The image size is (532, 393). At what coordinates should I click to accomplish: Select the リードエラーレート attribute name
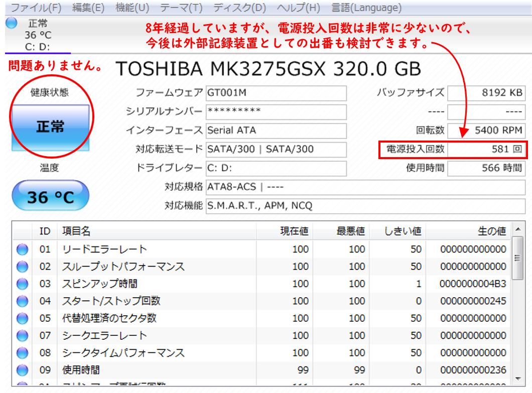click(104, 249)
